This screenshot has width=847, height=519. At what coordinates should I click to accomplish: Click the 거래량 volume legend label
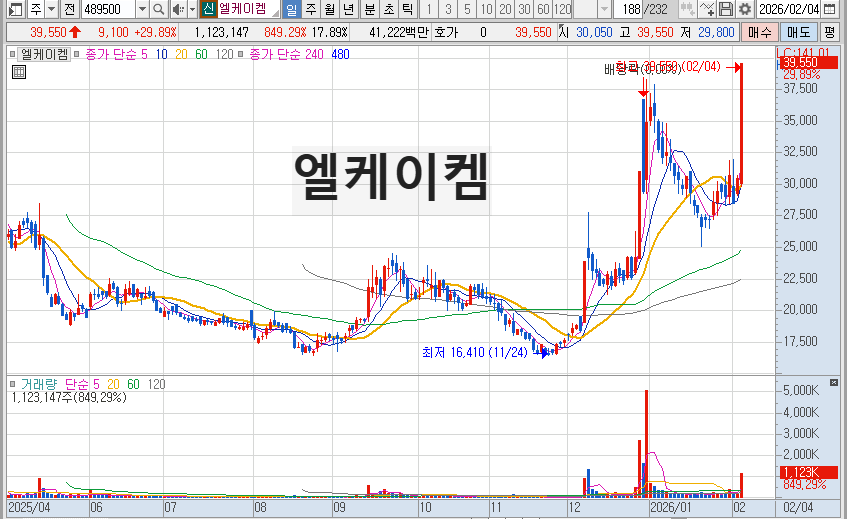38,385
